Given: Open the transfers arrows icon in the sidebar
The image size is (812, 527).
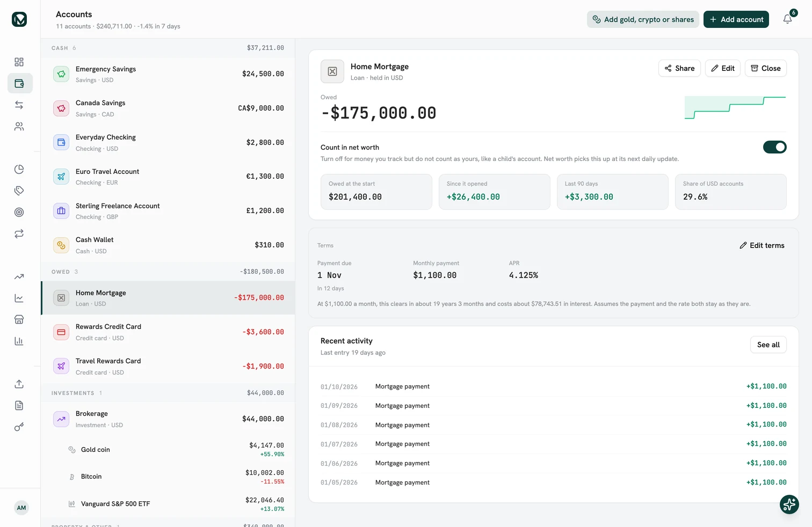Looking at the screenshot, I should pos(19,105).
